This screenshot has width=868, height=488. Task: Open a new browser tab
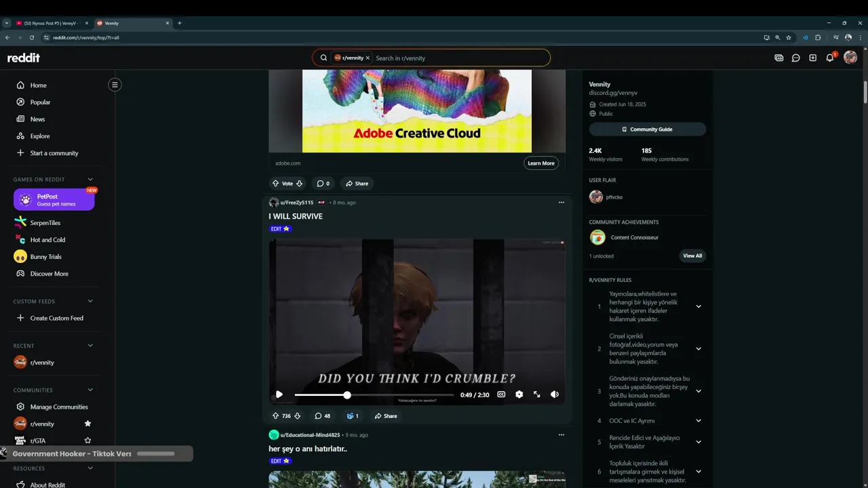[180, 23]
